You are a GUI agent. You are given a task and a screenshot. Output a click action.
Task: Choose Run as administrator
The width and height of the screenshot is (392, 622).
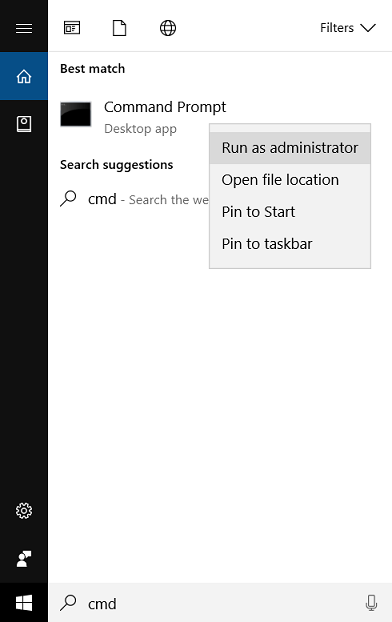pyautogui.click(x=290, y=148)
